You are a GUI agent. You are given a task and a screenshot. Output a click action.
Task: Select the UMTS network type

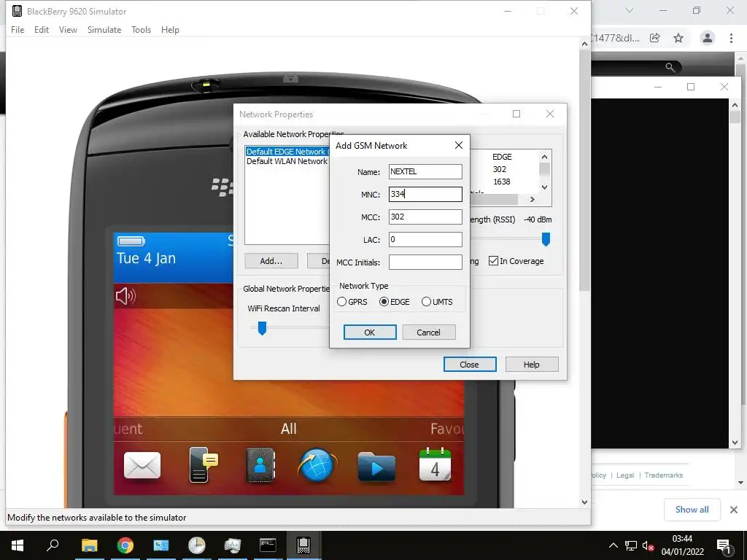pyautogui.click(x=437, y=302)
